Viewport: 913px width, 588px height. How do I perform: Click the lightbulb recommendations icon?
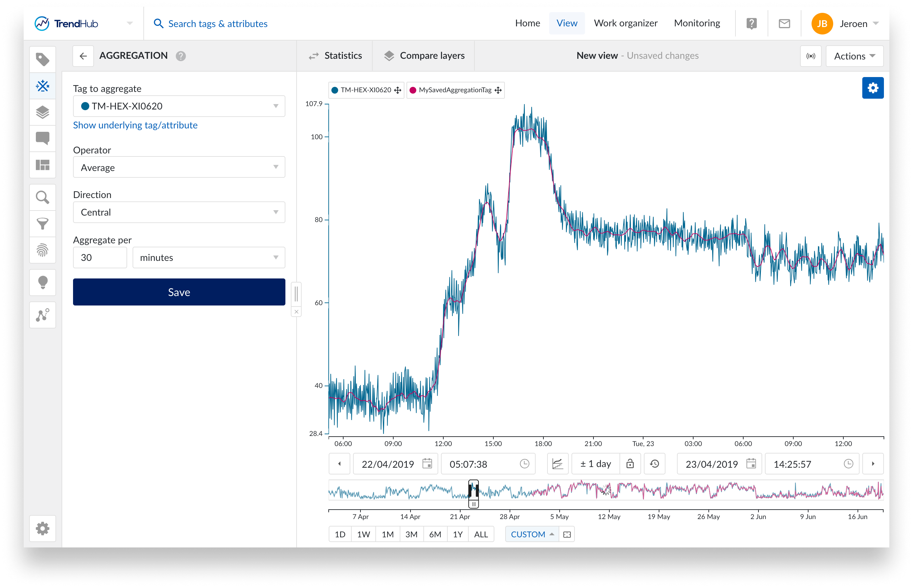click(x=42, y=283)
